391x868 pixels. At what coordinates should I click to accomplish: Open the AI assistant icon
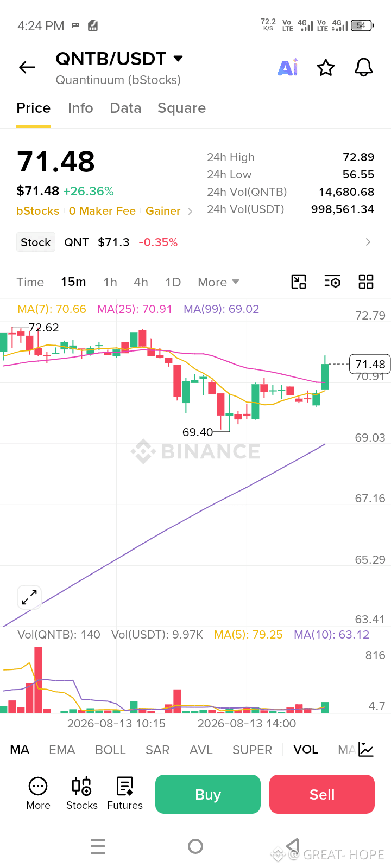[x=288, y=67]
